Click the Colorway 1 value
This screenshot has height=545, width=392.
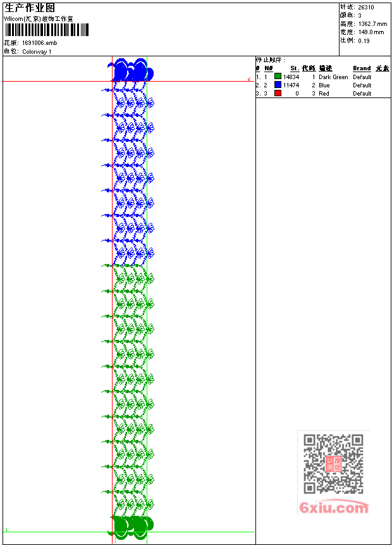[37, 51]
